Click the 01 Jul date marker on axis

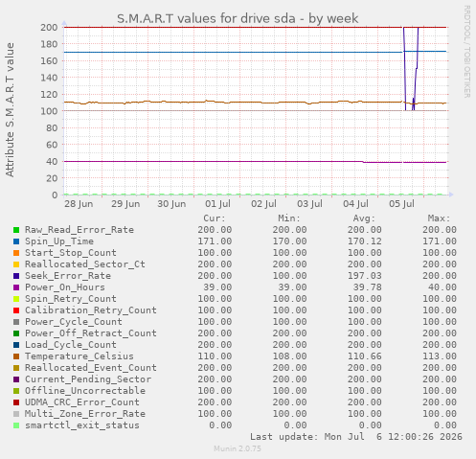217,204
